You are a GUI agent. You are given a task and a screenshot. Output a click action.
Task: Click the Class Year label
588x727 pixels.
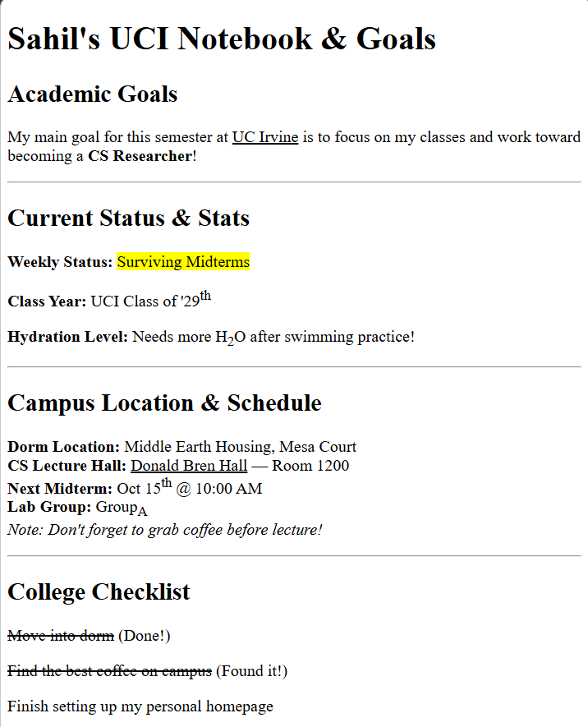click(x=47, y=301)
